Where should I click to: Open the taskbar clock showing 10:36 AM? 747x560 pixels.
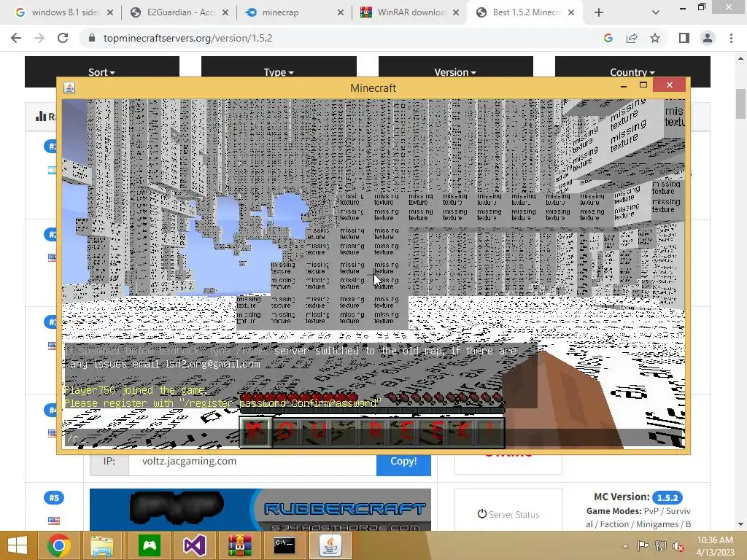(x=715, y=546)
